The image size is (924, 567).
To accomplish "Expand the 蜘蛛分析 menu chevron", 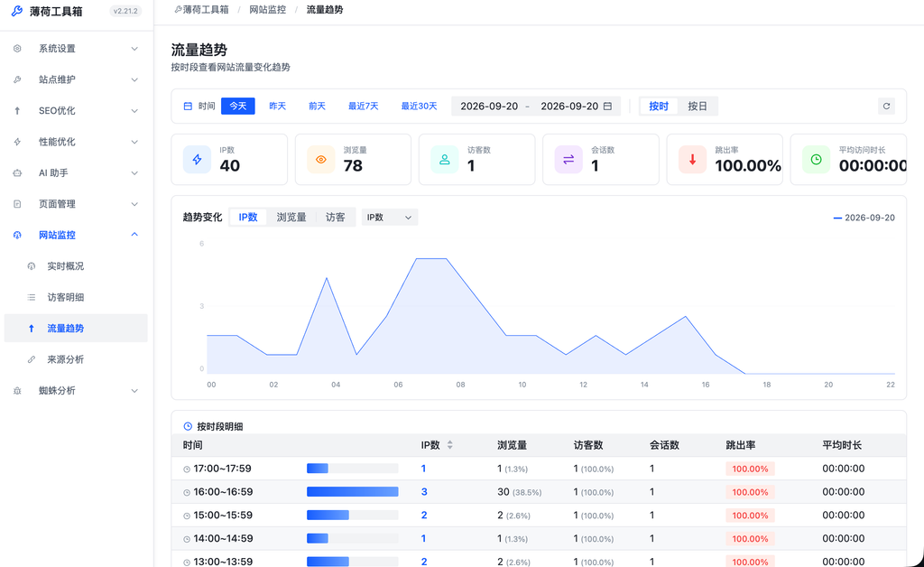I will tap(134, 391).
